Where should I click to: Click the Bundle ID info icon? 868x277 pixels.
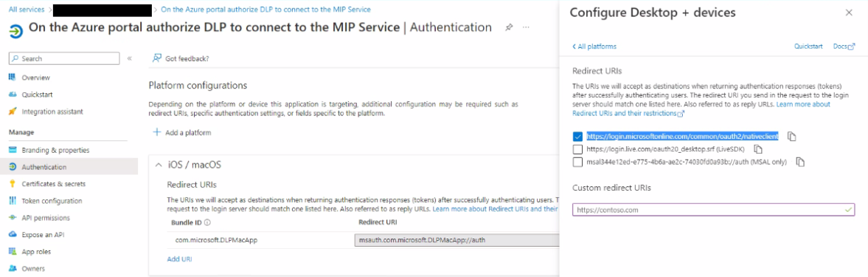tap(207, 223)
